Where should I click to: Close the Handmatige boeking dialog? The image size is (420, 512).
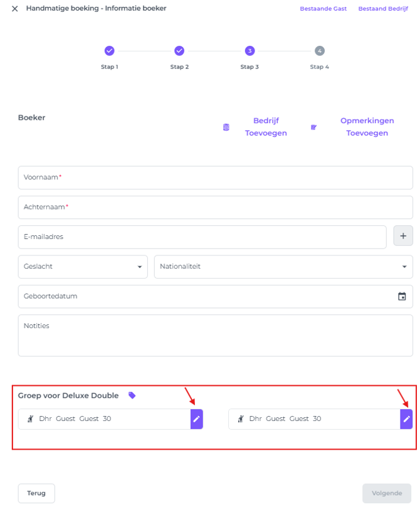pyautogui.click(x=15, y=9)
